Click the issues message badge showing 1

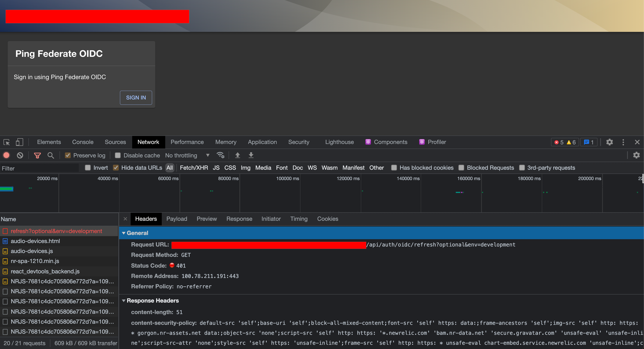pyautogui.click(x=588, y=142)
